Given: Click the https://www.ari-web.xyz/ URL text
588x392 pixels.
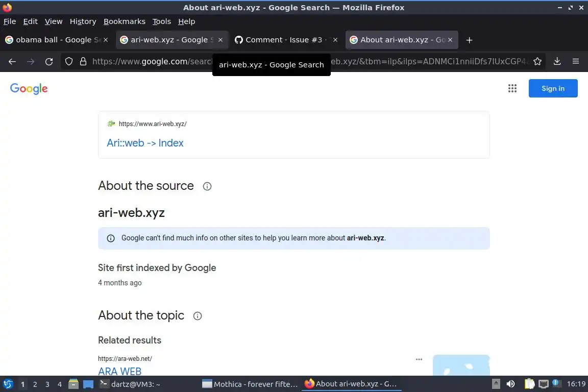Looking at the screenshot, I should (153, 124).
